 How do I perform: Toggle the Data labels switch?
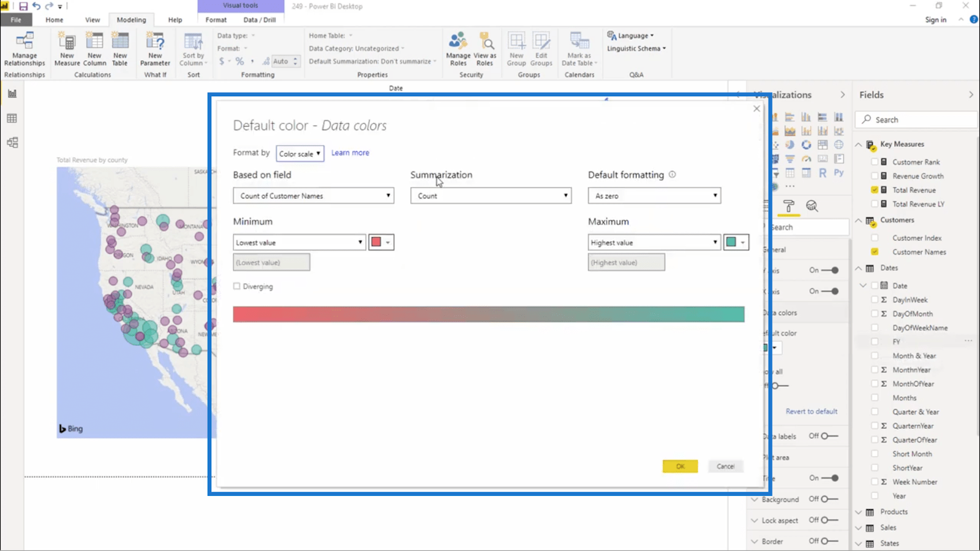click(x=829, y=436)
